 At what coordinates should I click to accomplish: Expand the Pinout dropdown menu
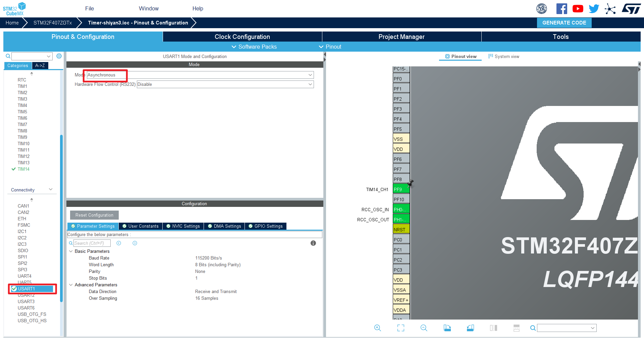(x=330, y=47)
